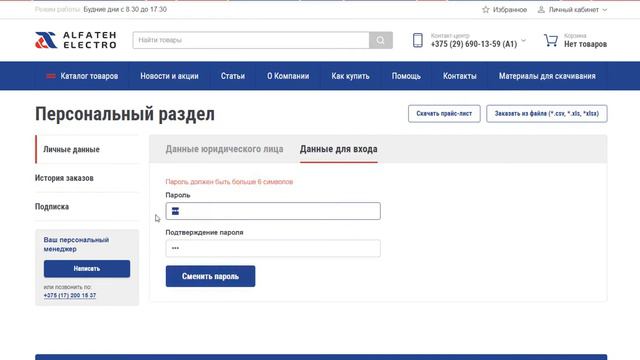Click the user account icon
Image resolution: width=640 pixels, height=360 pixels.
coord(541,9)
